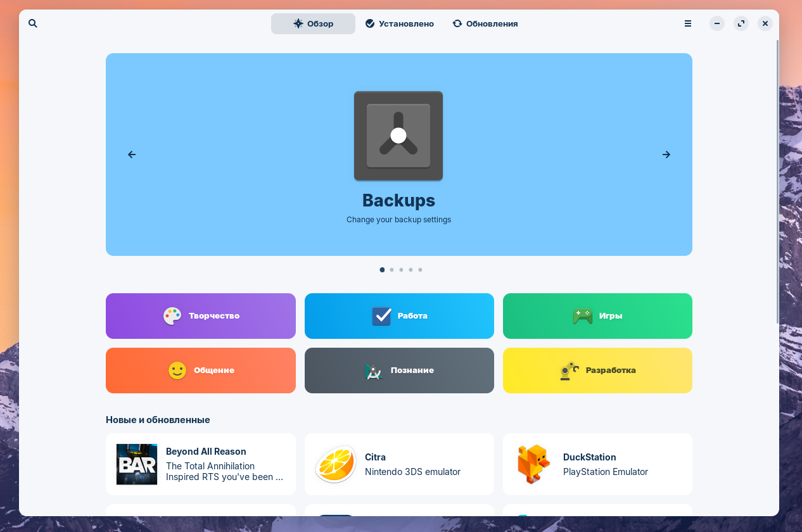Open the Творчество category

[201, 316]
